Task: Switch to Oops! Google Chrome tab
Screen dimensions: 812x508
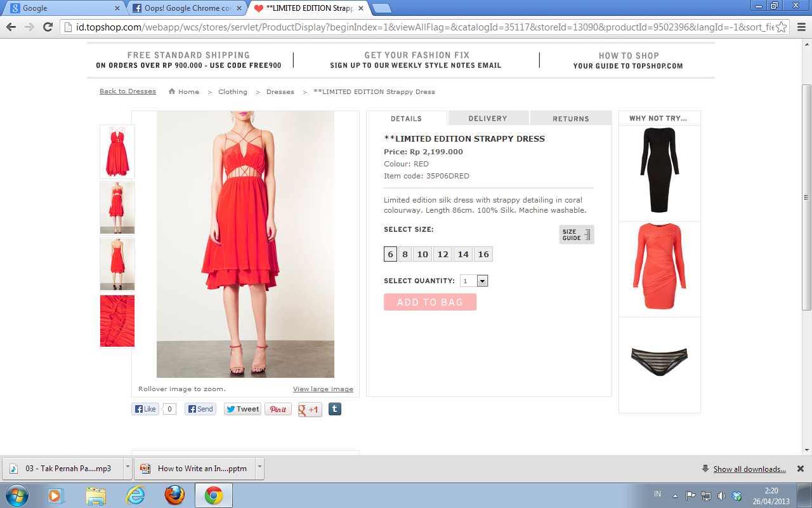Action: tap(186, 8)
